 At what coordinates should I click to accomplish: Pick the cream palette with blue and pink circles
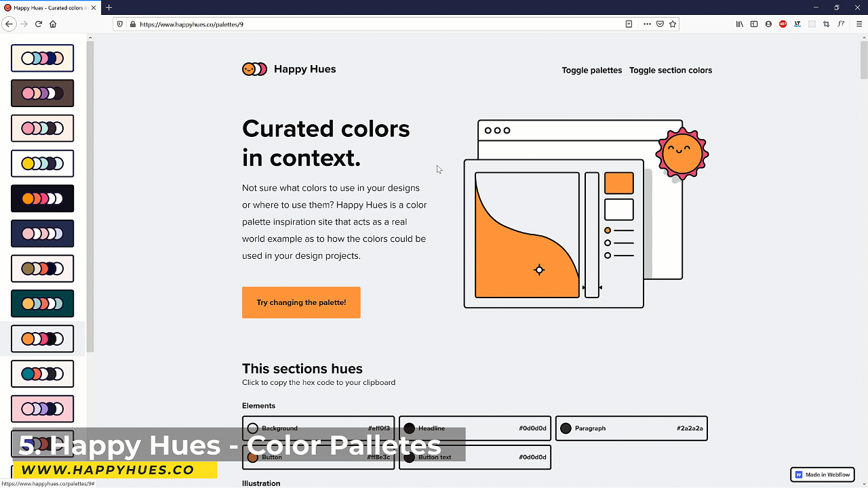42,58
